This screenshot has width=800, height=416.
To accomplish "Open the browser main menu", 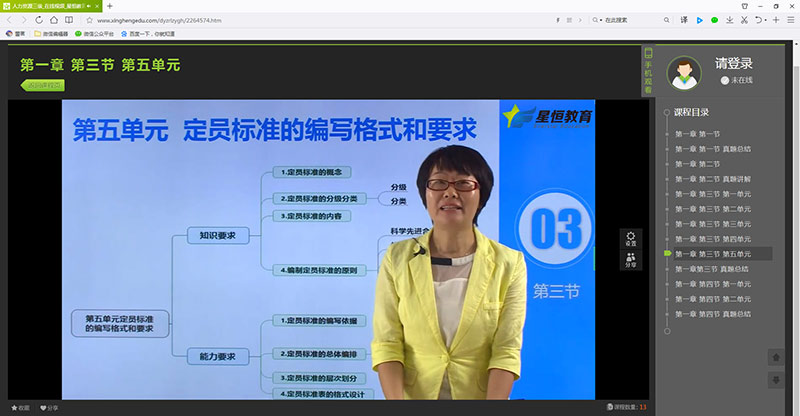I will pos(791,20).
